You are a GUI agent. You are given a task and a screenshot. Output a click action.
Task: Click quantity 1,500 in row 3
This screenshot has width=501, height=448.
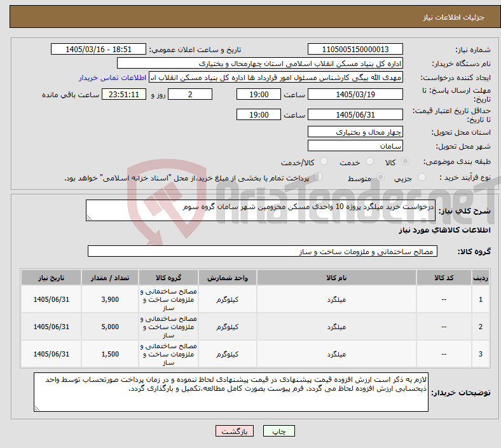click(110, 354)
